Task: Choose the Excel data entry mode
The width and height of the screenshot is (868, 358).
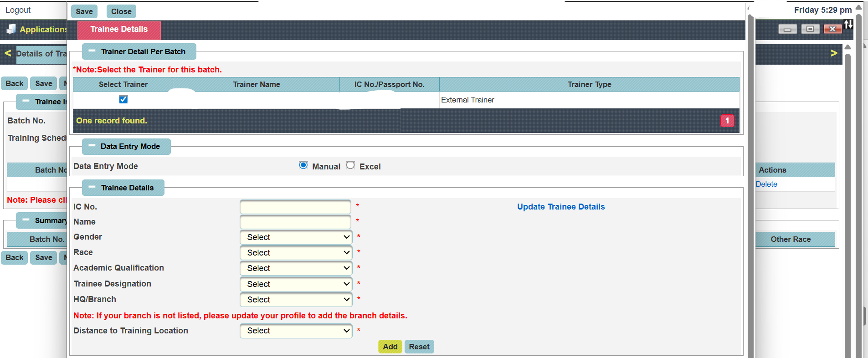Action: pyautogui.click(x=350, y=165)
